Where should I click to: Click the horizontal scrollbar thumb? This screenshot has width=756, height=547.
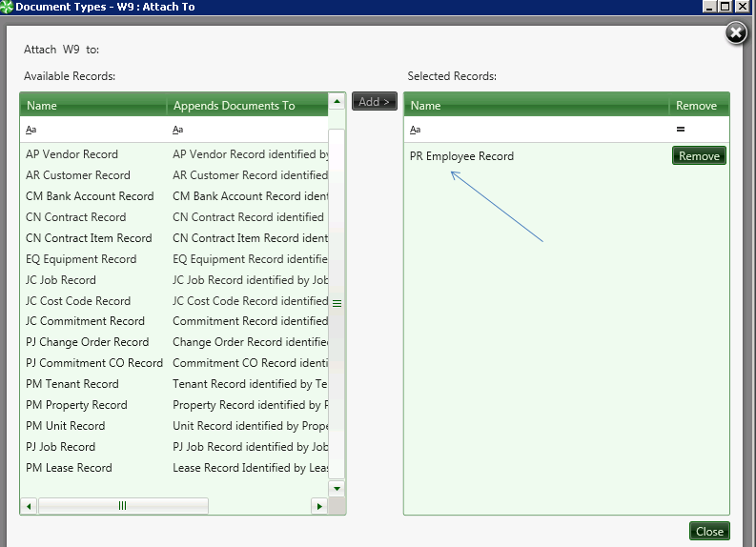coord(123,506)
